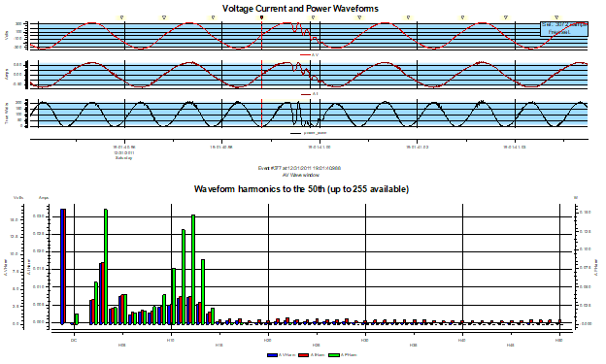Screen dimensions: 606x364
Task: Click the red A IHarm legend swatch
Action: pos(304,354)
